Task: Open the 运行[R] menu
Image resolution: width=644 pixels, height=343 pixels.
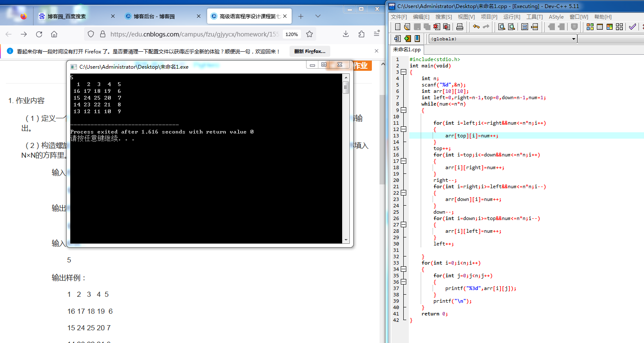Action: pyautogui.click(x=512, y=17)
